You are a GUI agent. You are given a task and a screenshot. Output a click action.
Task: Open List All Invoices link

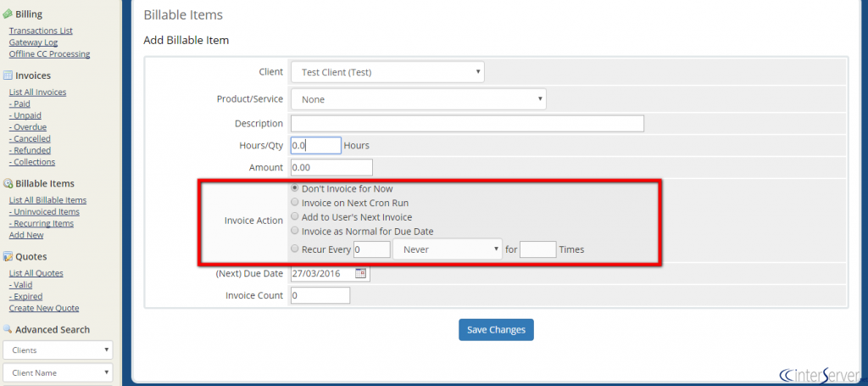pos(37,92)
